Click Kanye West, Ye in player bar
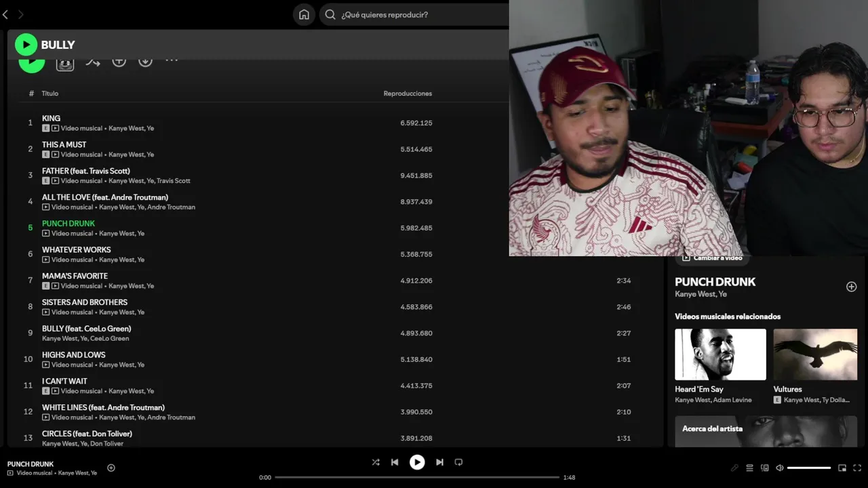Image resolution: width=868 pixels, height=488 pixels. [77, 473]
